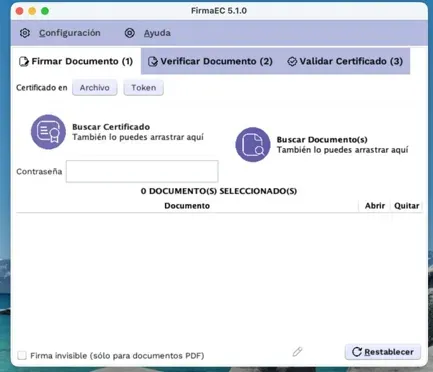Close the FirmaEC window with red button

[x=19, y=11]
